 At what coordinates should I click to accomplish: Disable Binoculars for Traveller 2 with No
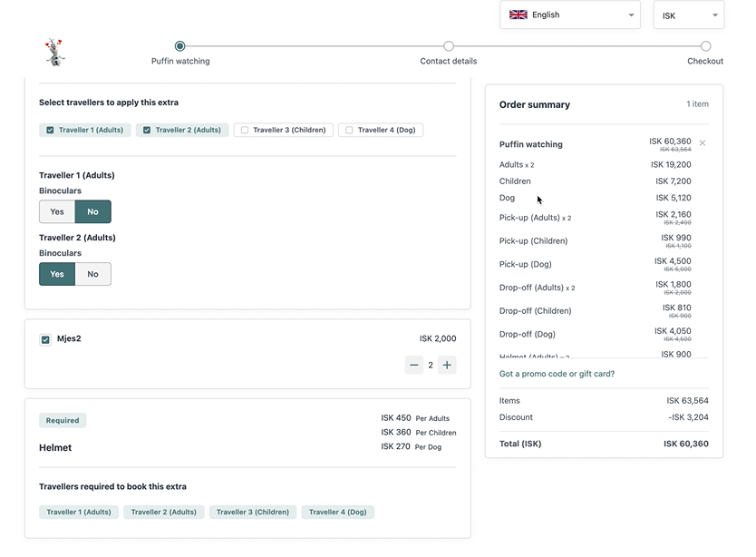[92, 272]
